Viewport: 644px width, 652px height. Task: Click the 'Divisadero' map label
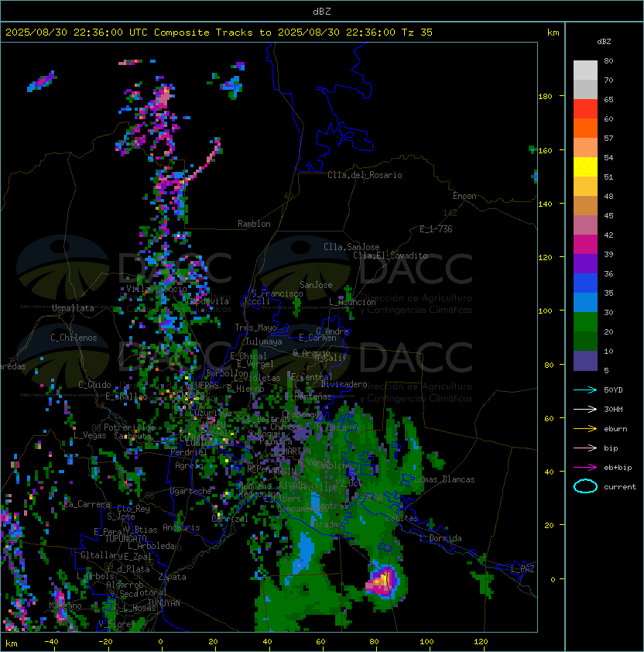point(344,384)
